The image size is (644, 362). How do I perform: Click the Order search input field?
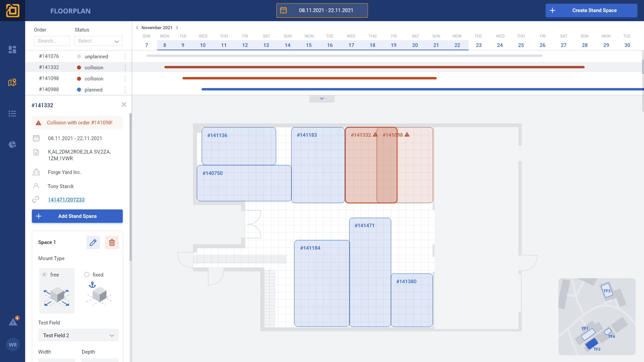pos(52,41)
